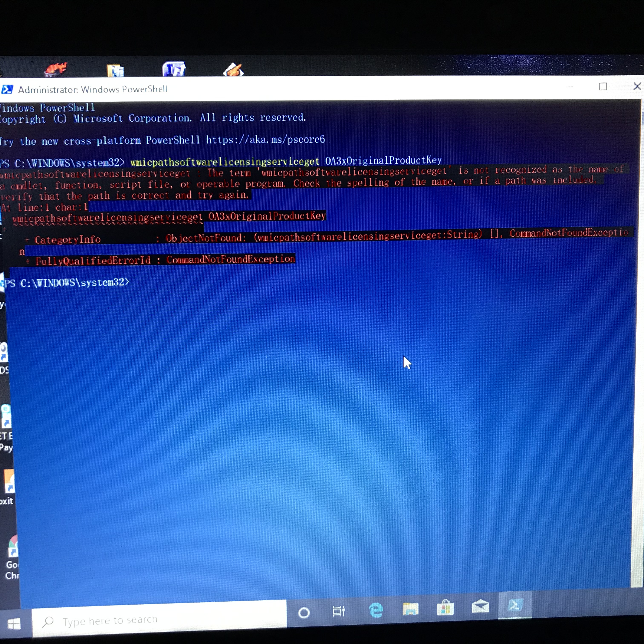Screen dimensions: 644x644
Task: Click the last empty 'PS C:\WINDOWS\system32>' prompt
Action: [67, 283]
